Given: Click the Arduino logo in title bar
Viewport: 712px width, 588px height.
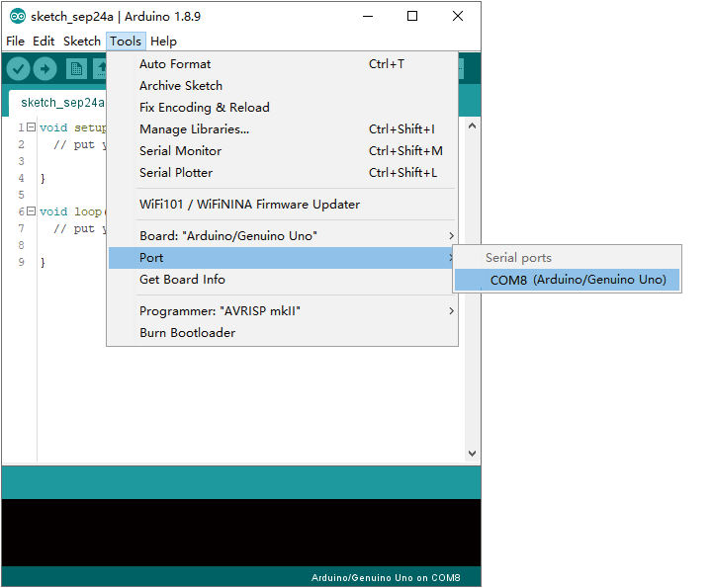Looking at the screenshot, I should pyautogui.click(x=18, y=17).
